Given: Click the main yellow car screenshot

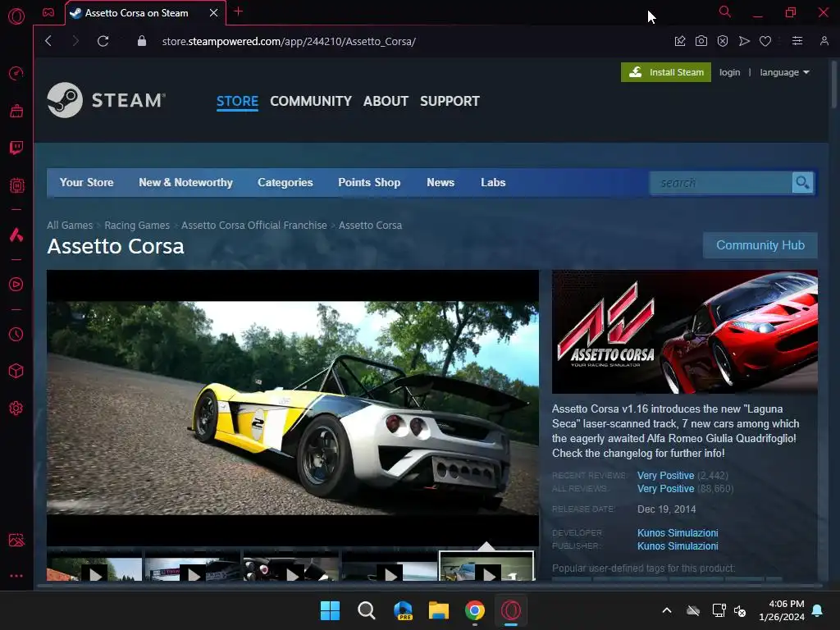Looking at the screenshot, I should 293,408.
